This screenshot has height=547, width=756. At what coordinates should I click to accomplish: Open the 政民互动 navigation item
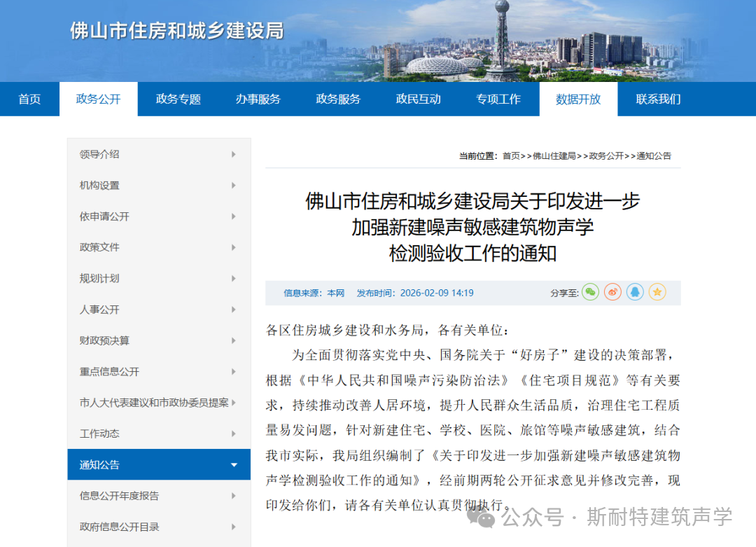[x=418, y=99]
